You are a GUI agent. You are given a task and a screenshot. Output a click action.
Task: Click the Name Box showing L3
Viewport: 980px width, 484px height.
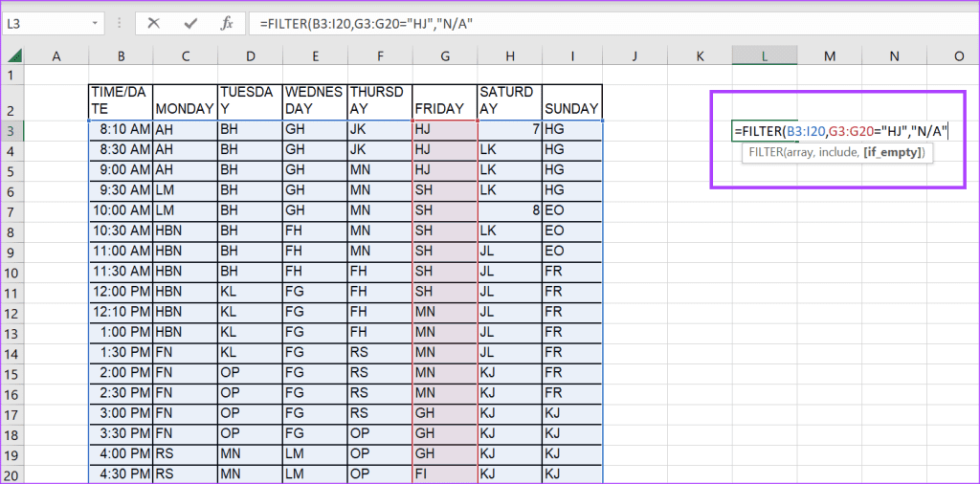(46, 22)
